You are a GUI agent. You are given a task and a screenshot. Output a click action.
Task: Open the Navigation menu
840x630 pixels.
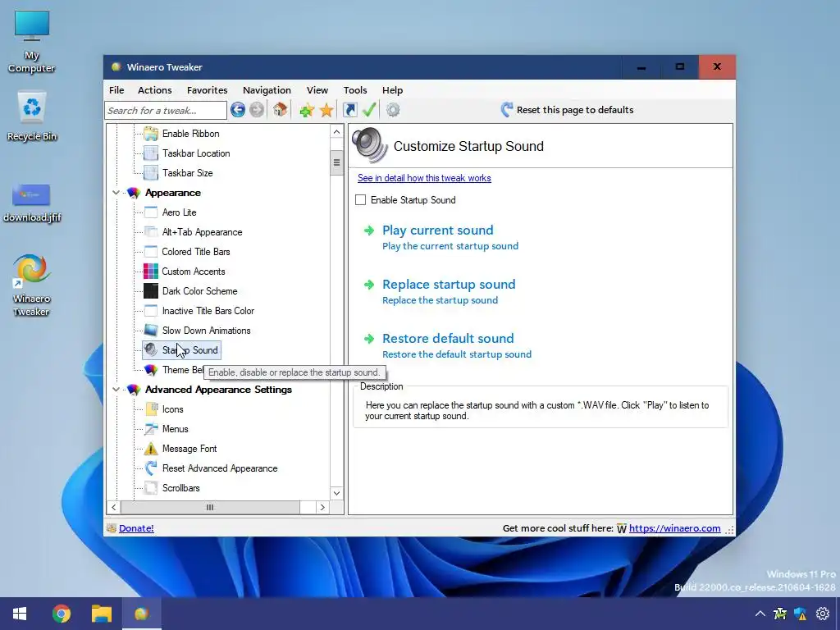pyautogui.click(x=267, y=90)
